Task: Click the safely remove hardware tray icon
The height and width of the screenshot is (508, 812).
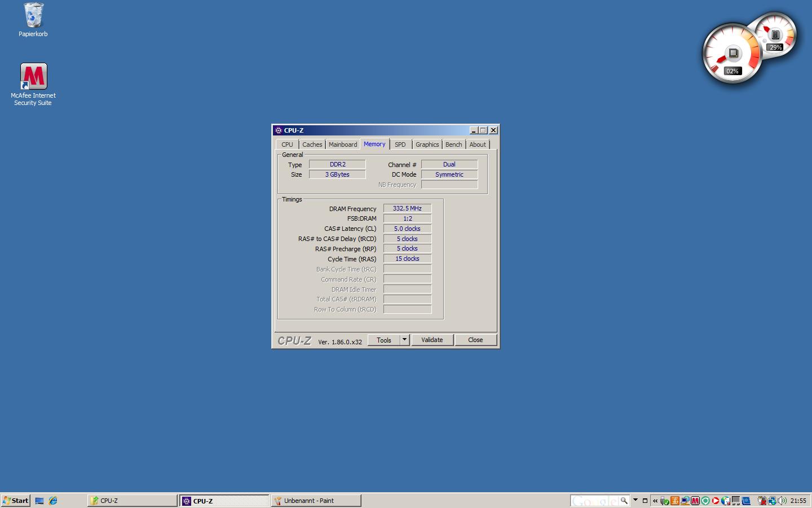Action: click(664, 501)
